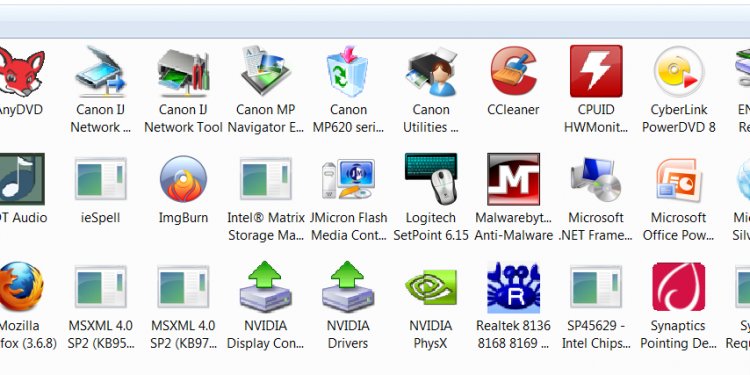
Task: Select the ImgBurn flame disc icon
Action: (183, 179)
